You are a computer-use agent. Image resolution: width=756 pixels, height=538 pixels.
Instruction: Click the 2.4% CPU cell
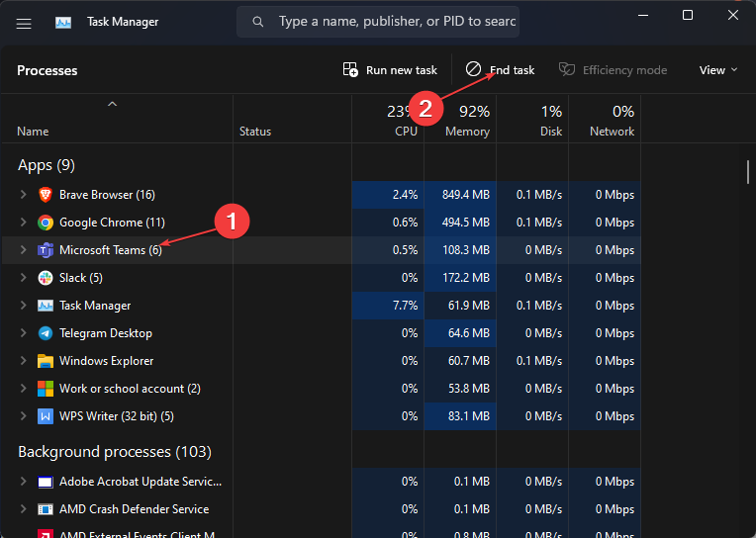pyautogui.click(x=388, y=195)
